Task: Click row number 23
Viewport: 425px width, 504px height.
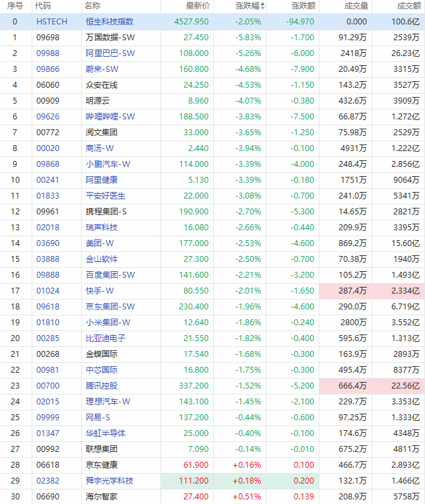Action: pyautogui.click(x=15, y=385)
